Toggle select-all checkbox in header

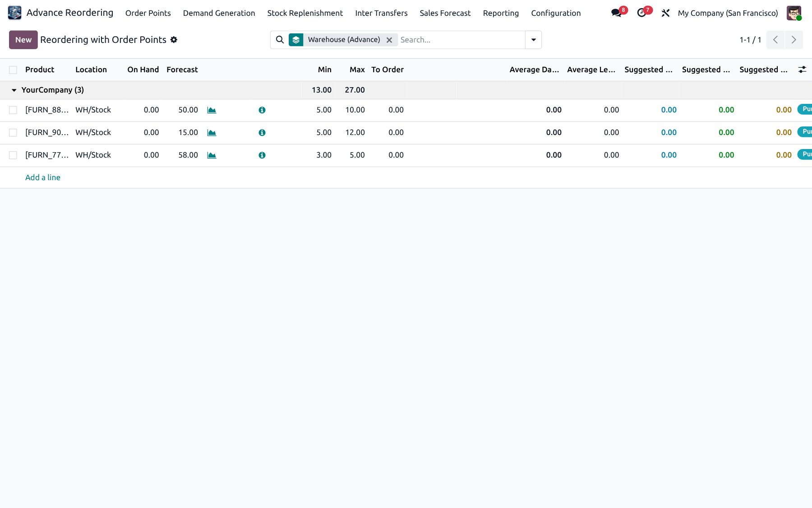pos(13,70)
